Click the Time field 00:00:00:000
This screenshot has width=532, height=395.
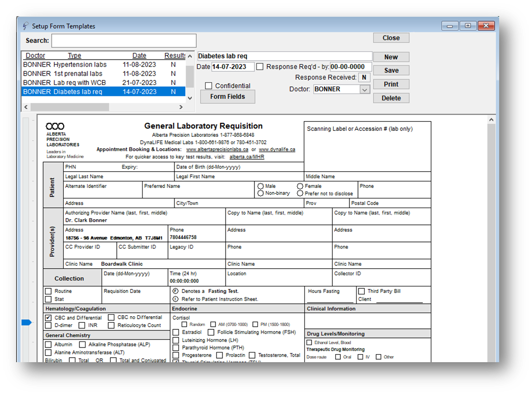click(x=184, y=281)
